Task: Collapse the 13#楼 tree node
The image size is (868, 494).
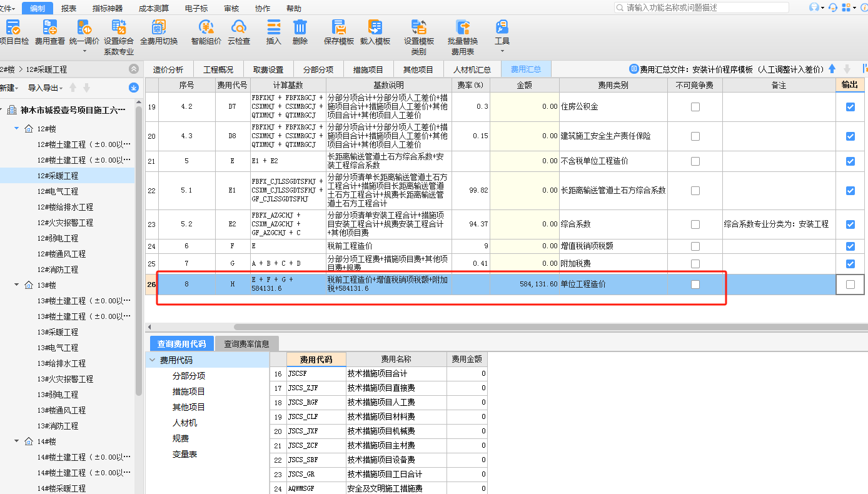Action: [18, 285]
